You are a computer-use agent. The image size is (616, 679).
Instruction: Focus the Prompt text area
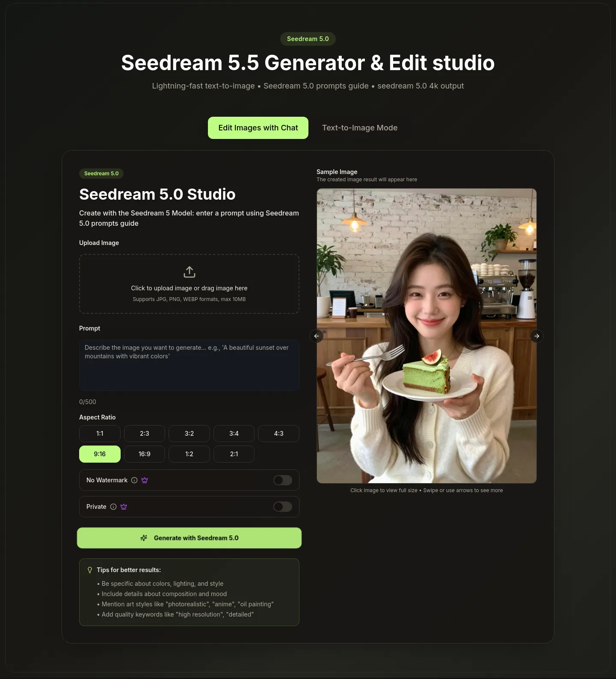(x=189, y=365)
